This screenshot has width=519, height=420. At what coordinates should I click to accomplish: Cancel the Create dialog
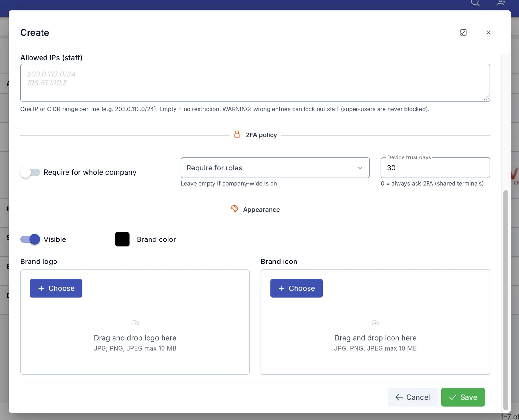413,397
